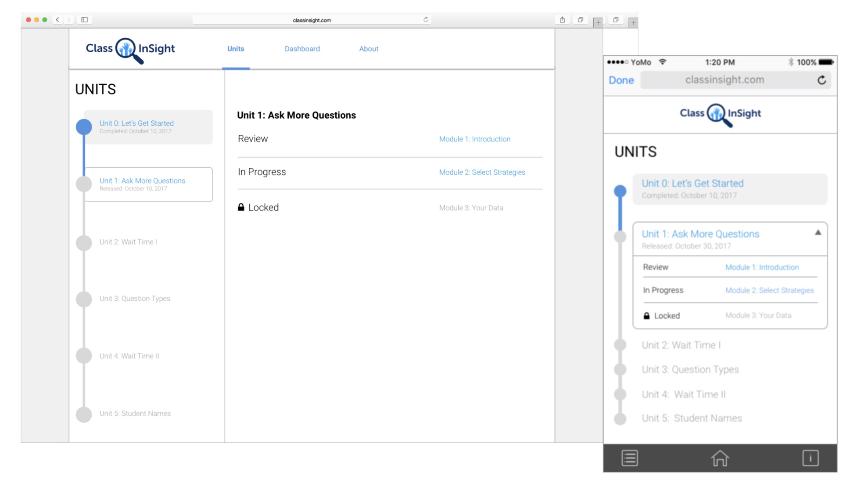This screenshot has width=868, height=495.
Task: Tap the Bluetooth icon in mobile status bar
Action: point(791,62)
